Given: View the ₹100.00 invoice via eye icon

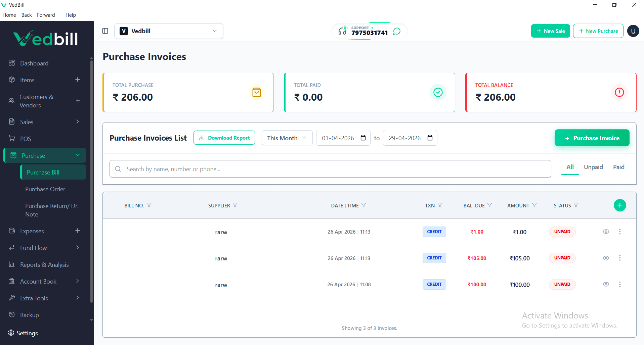Looking at the screenshot, I should [x=606, y=284].
